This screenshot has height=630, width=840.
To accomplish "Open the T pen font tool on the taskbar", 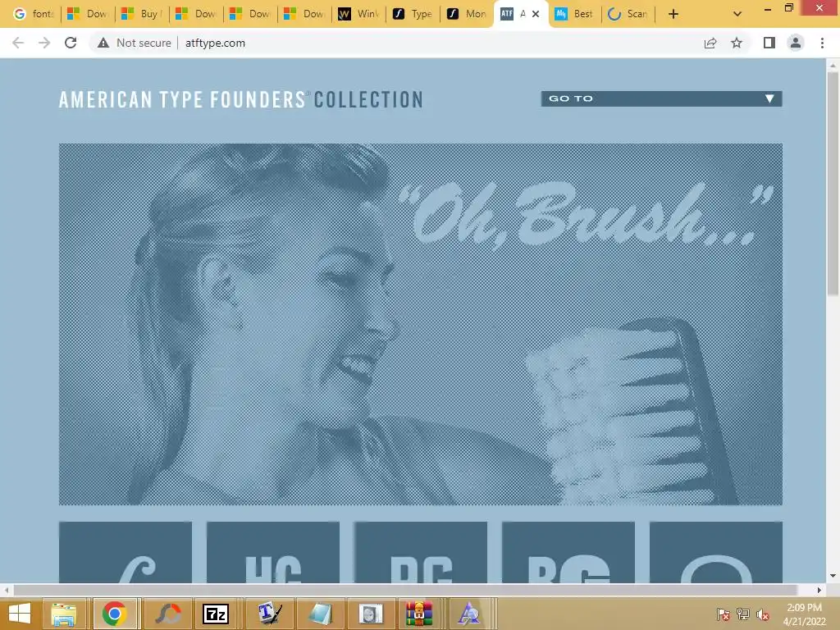I will pyautogui.click(x=269, y=614).
